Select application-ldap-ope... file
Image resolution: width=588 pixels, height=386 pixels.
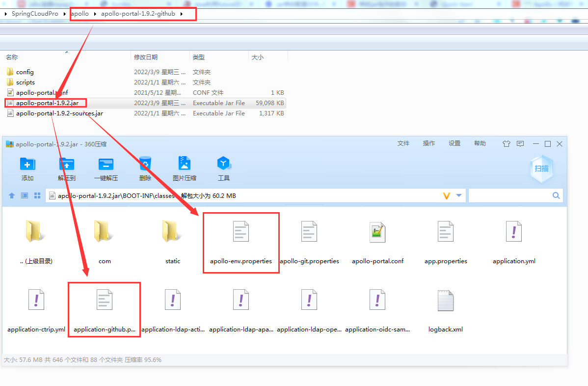click(309, 310)
